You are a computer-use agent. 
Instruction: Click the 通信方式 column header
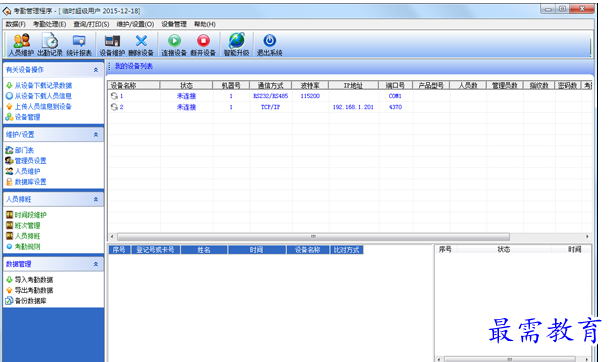click(271, 85)
